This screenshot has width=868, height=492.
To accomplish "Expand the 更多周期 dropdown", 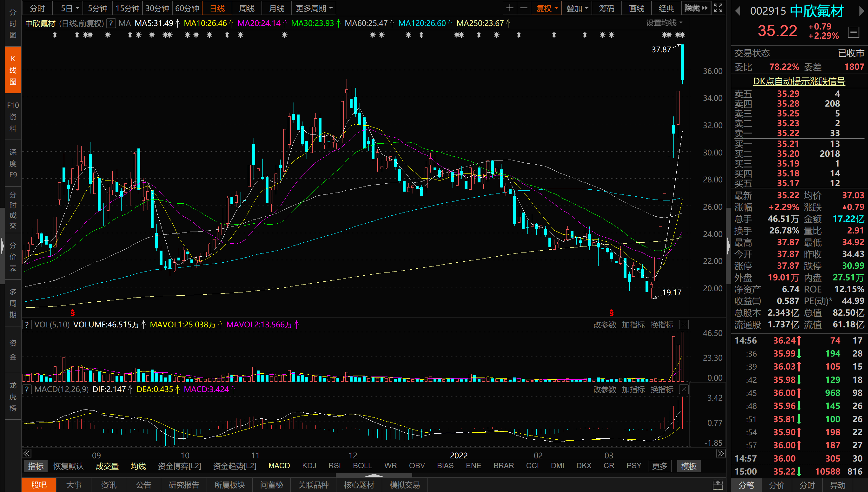I will coord(314,8).
